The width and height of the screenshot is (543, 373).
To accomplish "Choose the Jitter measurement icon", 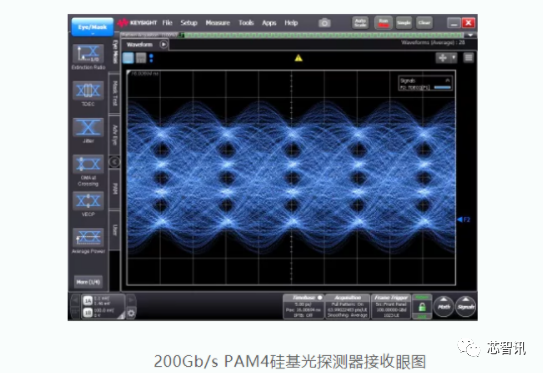I will (88, 127).
